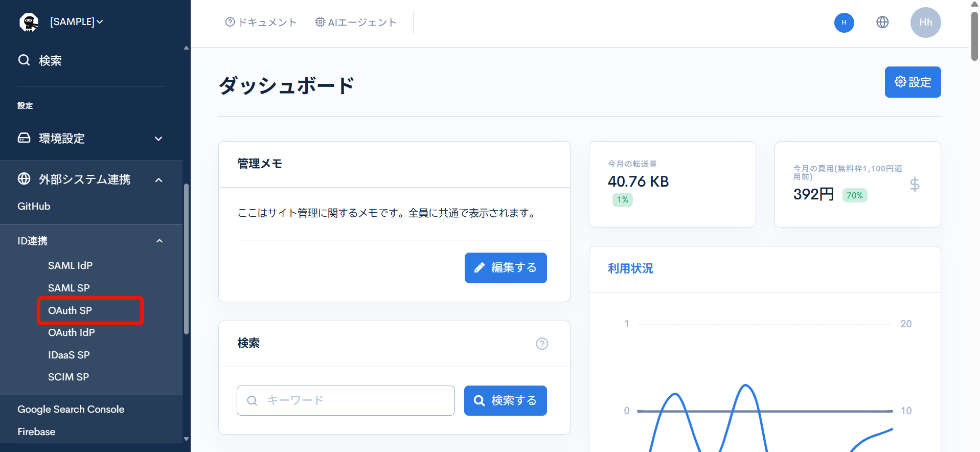This screenshot has height=452, width=980.
Task: Click the dollar sign cost icon
Action: pos(915,185)
